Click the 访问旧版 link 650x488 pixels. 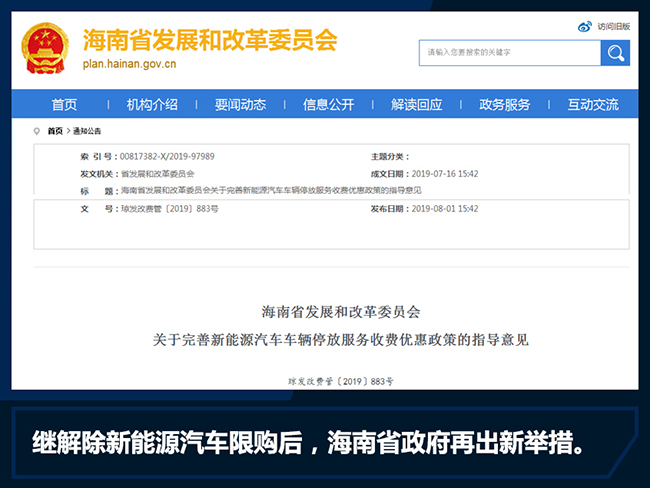click(614, 27)
